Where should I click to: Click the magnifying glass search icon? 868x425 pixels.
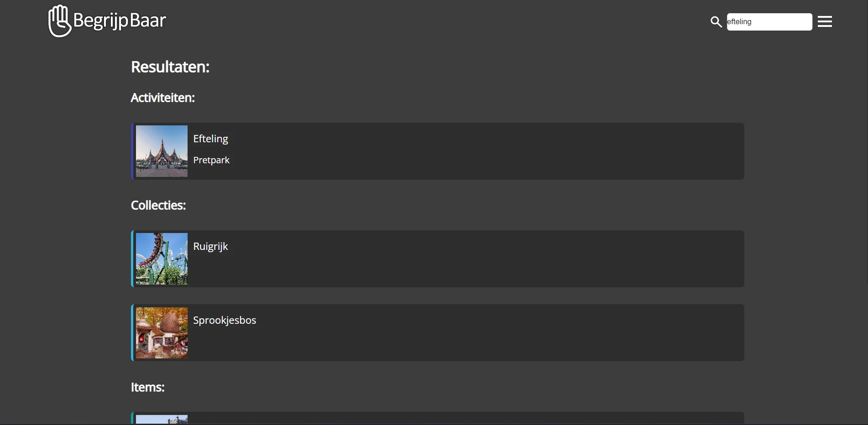pyautogui.click(x=716, y=21)
